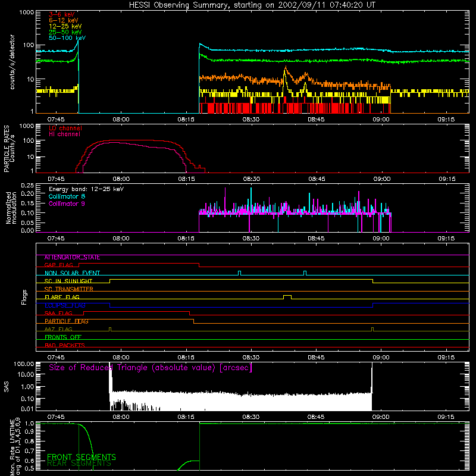Image resolution: width=476 pixels, height=476 pixels.
Task: Click the HI channel legend entry
Action: (x=64, y=134)
